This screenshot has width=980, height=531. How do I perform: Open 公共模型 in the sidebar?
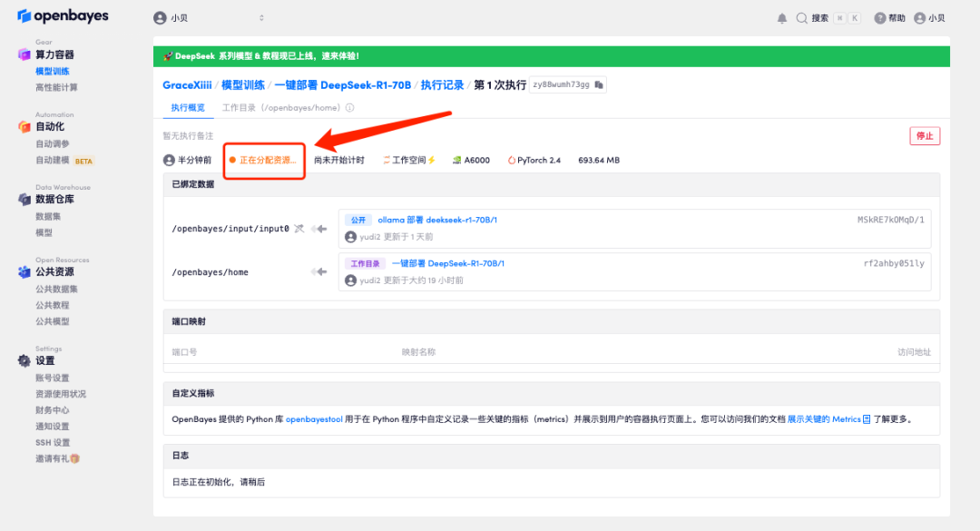tap(53, 321)
